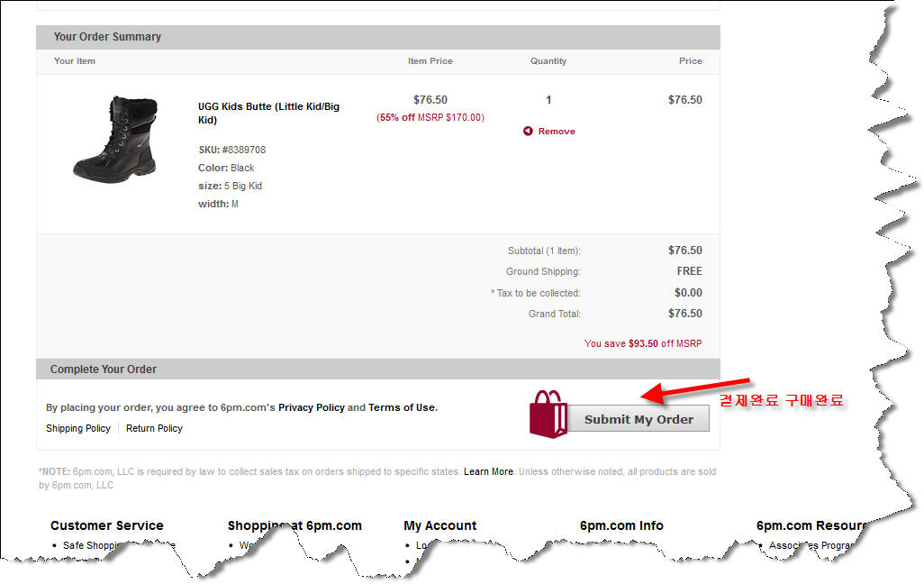
Task: Click the Grand Total $76.50 value
Action: pos(684,314)
